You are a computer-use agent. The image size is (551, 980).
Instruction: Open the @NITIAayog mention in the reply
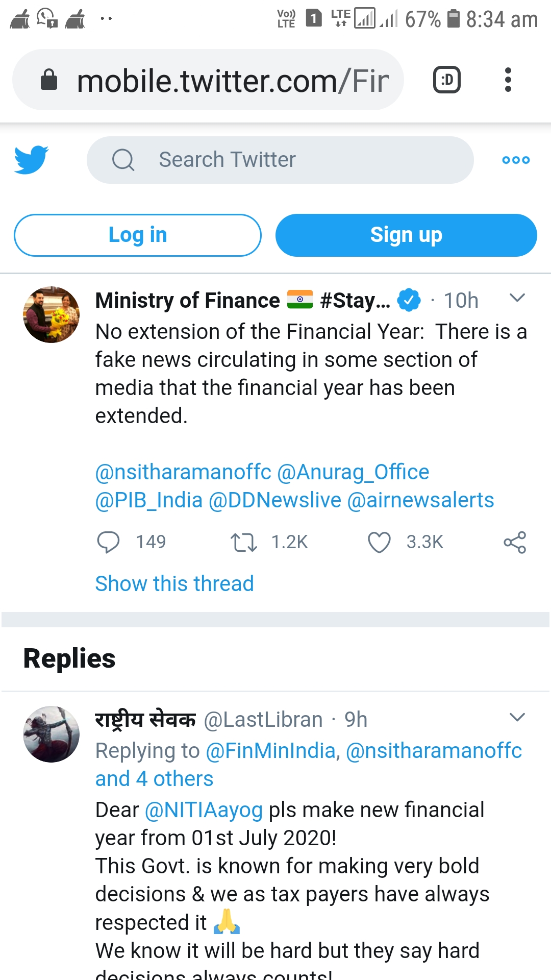pos(204,810)
